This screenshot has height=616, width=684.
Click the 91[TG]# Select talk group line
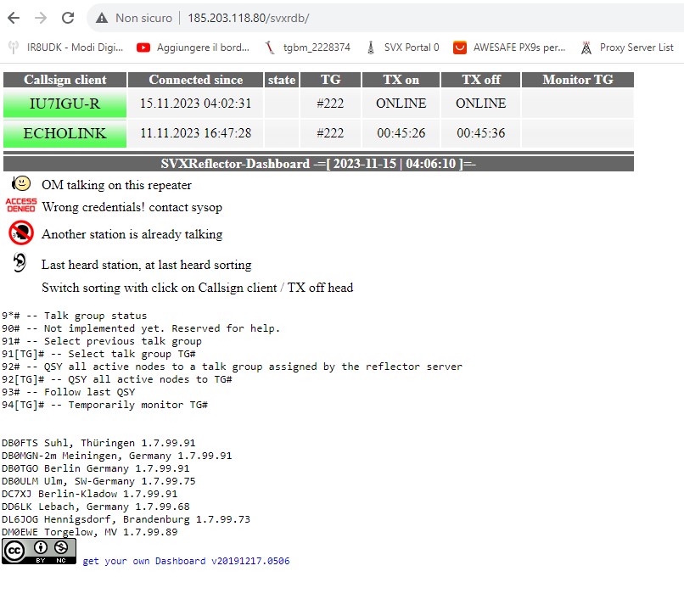coord(98,353)
